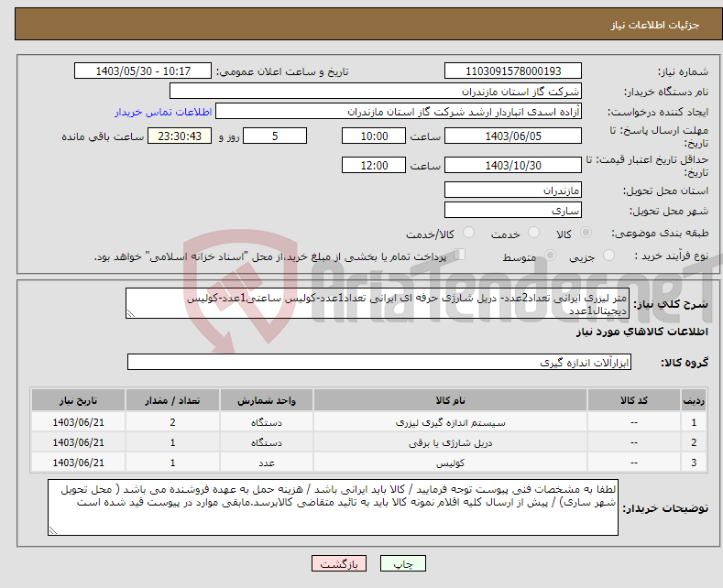This screenshot has height=588, width=723.
Task: Select the کولیس item row
Action: pyautogui.click(x=368, y=463)
